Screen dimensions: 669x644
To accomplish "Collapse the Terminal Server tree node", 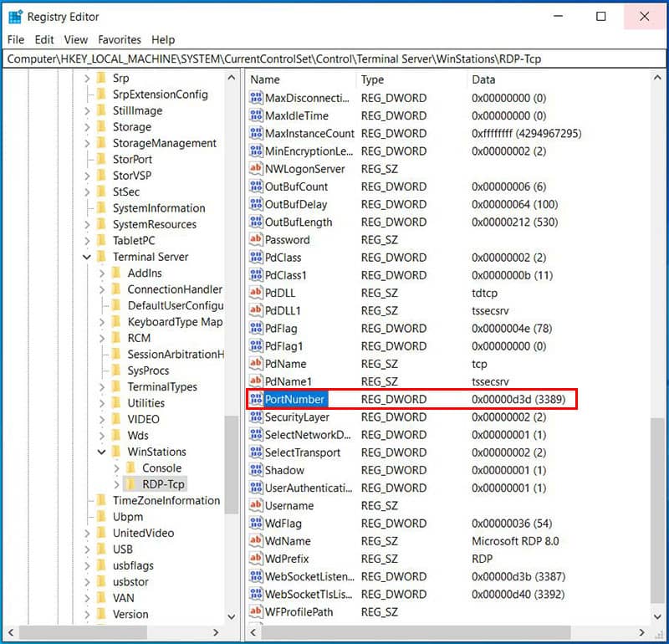I will [x=87, y=257].
